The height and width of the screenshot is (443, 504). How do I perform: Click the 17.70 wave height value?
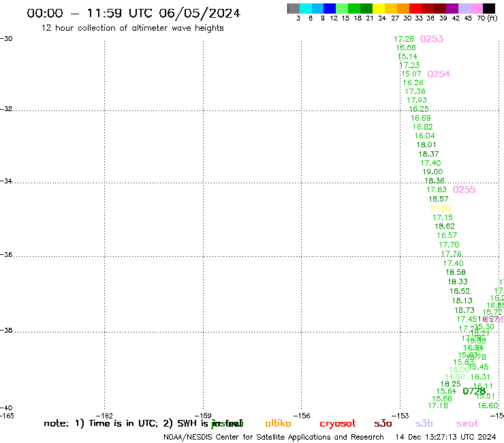pos(449,245)
